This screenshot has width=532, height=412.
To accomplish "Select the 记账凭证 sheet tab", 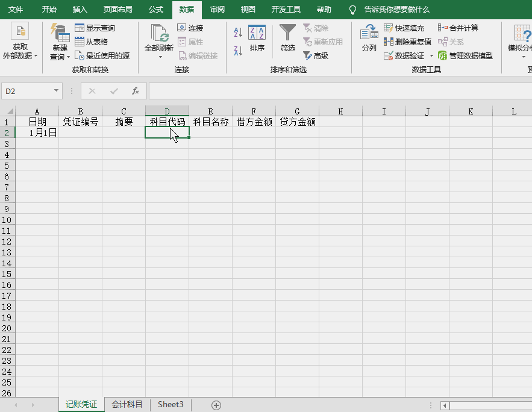I will [x=81, y=405].
